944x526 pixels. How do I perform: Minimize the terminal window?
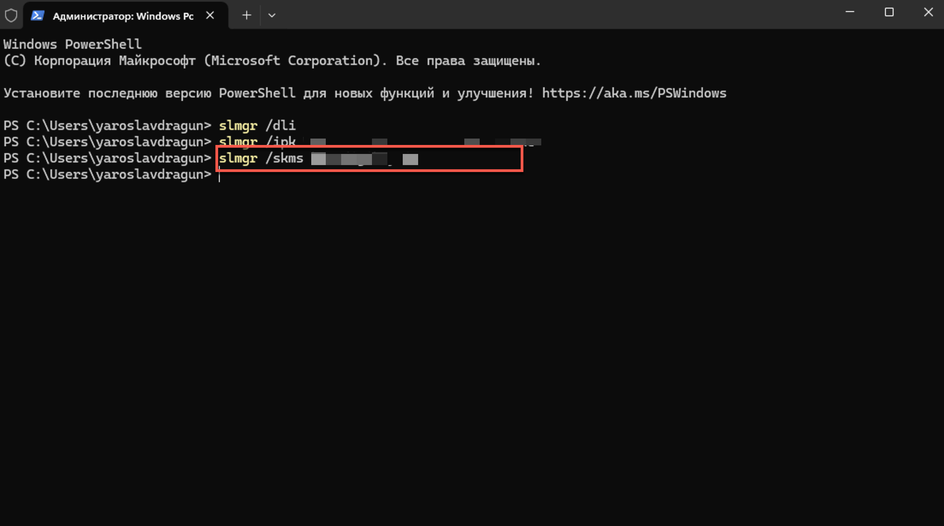pyautogui.click(x=849, y=12)
